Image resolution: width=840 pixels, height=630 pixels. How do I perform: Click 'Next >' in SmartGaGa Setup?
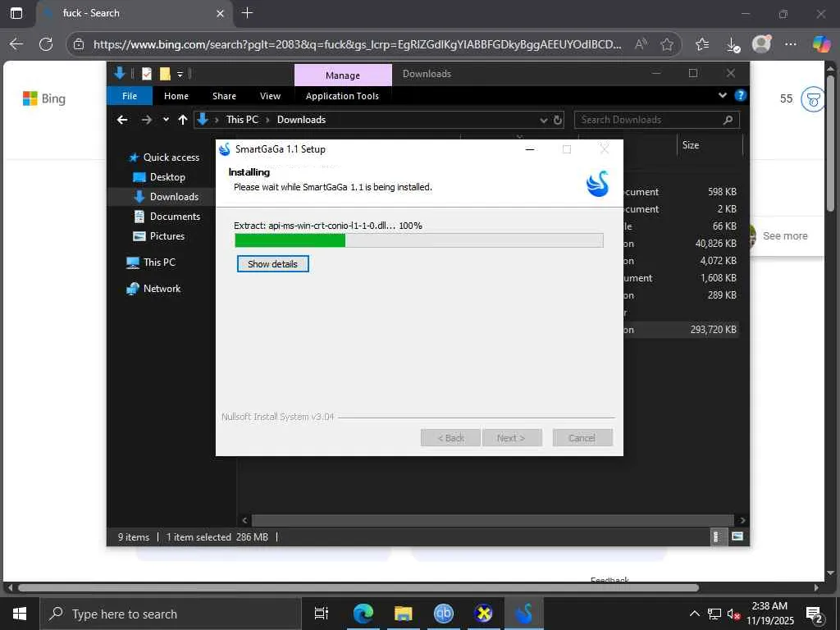click(x=512, y=438)
